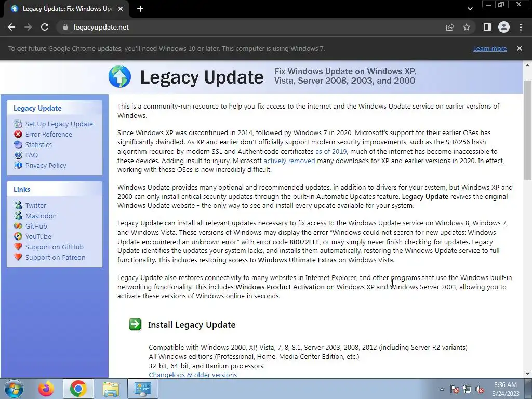Follow the 'actively removed' link
The image size is (532, 399).
(x=289, y=161)
